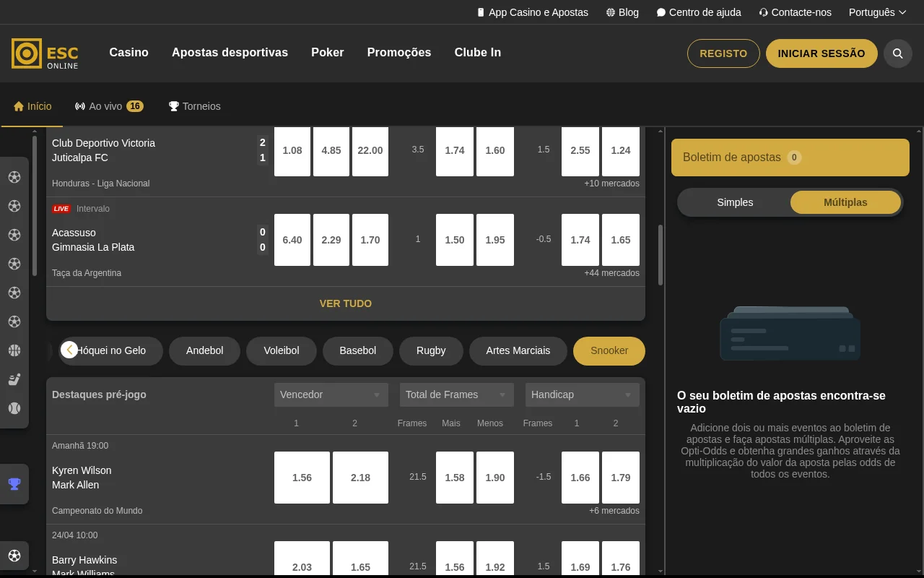Open +44 mercados for Acassuso match
924x578 pixels.
(611, 273)
